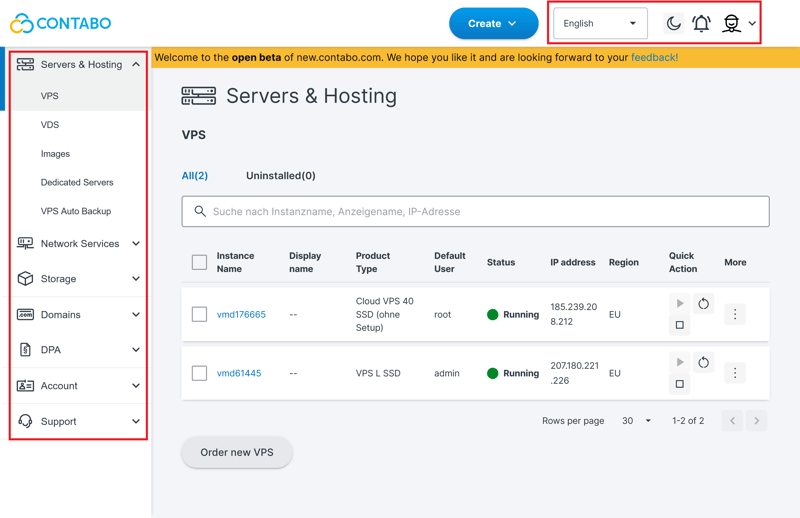Image resolution: width=800 pixels, height=518 pixels.
Task: Toggle dark mode moon icon
Action: point(673,23)
